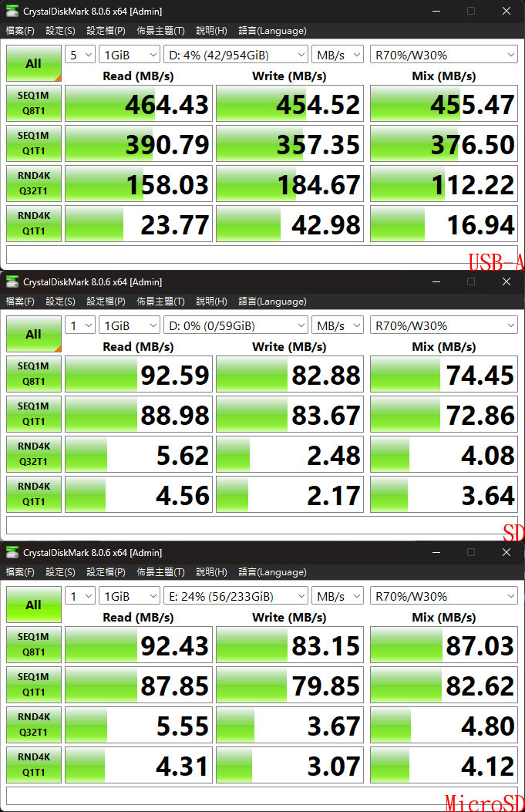Click the 184.67 write result

coord(290,184)
